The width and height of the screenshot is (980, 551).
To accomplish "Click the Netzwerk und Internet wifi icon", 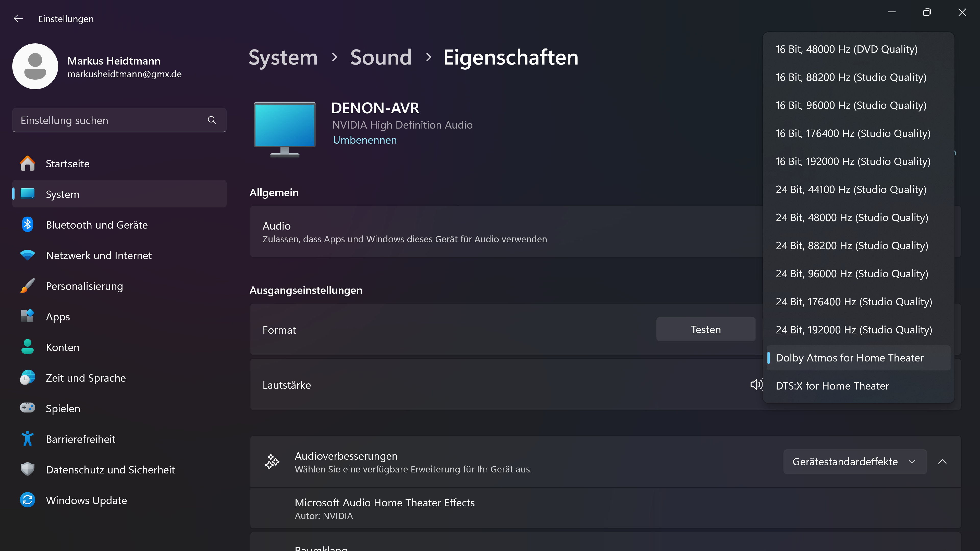I will pos(27,255).
